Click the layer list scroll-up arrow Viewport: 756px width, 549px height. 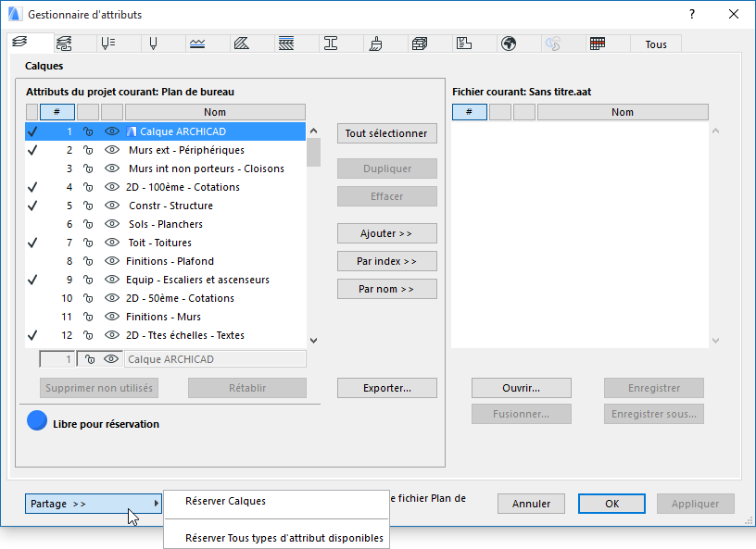[313, 131]
